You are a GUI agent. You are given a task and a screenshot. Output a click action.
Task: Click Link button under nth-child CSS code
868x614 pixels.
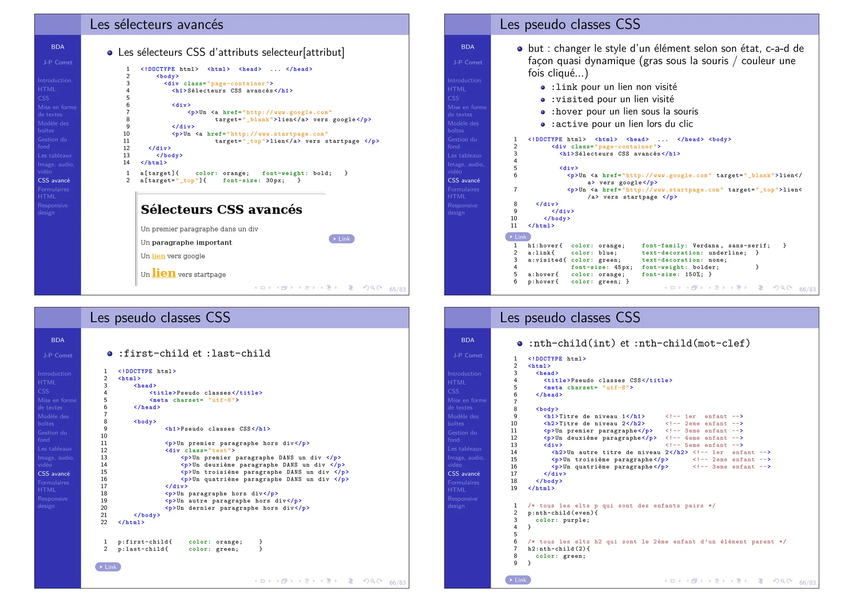(518, 580)
